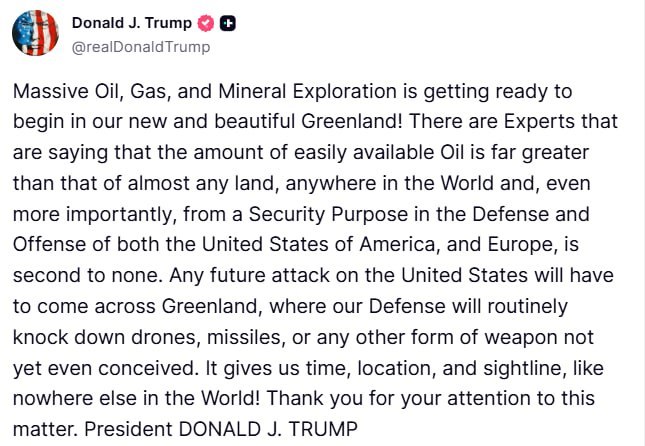Click "nowhere else in the World!" text
This screenshot has height=446, width=645.
point(136,399)
